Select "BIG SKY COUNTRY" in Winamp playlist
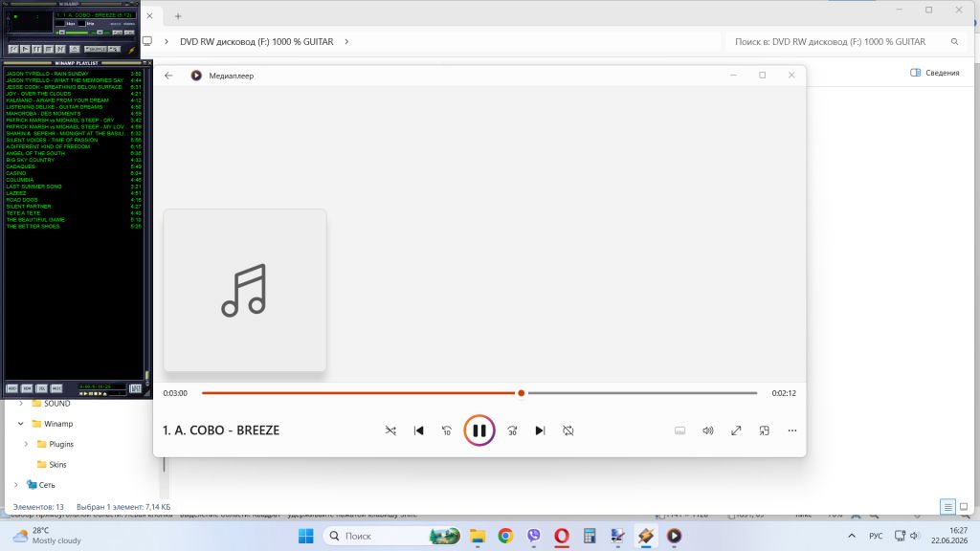Viewport: 980px width, 551px height. (73, 160)
